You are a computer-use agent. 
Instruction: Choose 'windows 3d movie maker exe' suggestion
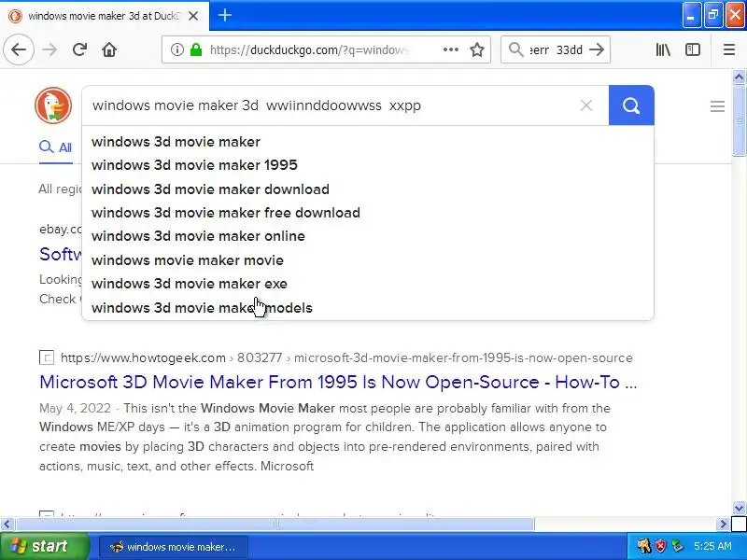[368, 284]
